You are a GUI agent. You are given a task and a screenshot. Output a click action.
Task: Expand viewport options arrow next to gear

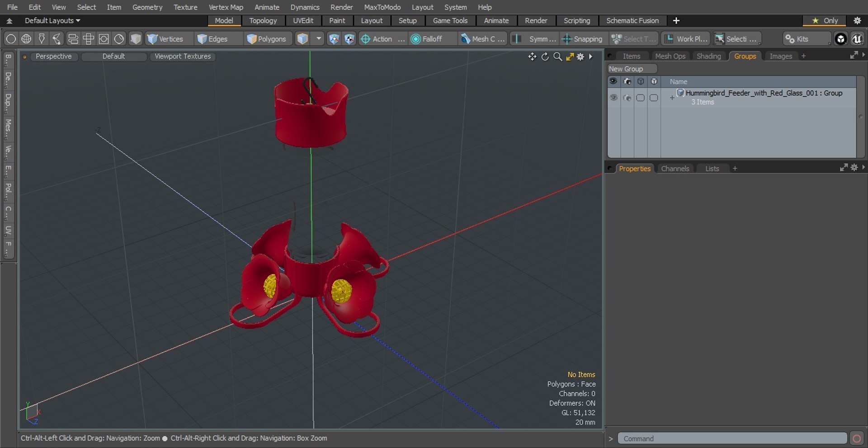coord(590,57)
